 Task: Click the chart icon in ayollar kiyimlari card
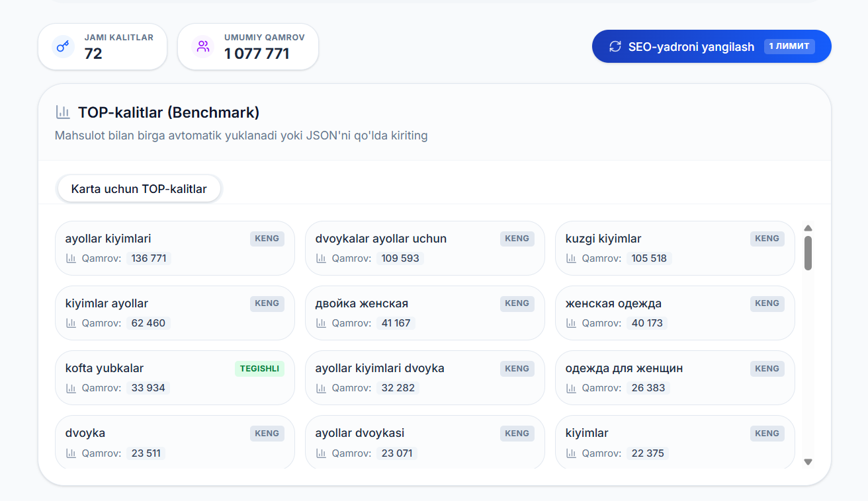71,258
